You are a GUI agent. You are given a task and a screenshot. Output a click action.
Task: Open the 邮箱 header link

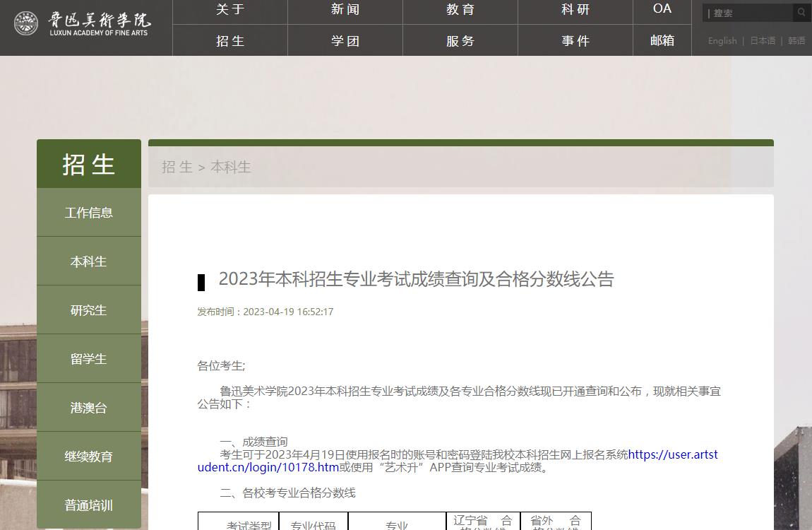coord(662,40)
